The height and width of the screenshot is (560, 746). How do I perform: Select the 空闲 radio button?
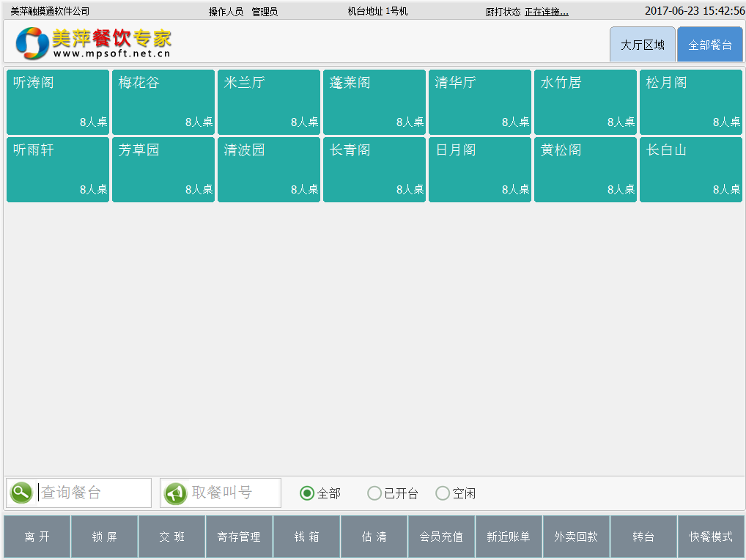pos(443,493)
